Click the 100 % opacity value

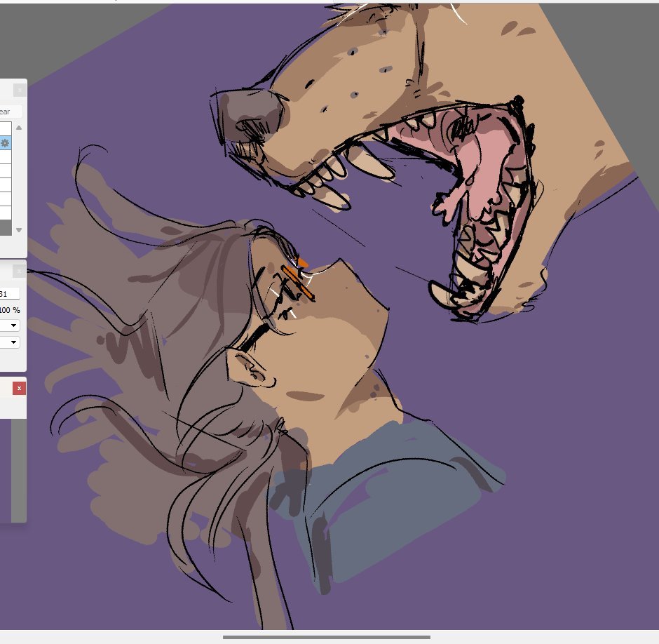coord(10,310)
